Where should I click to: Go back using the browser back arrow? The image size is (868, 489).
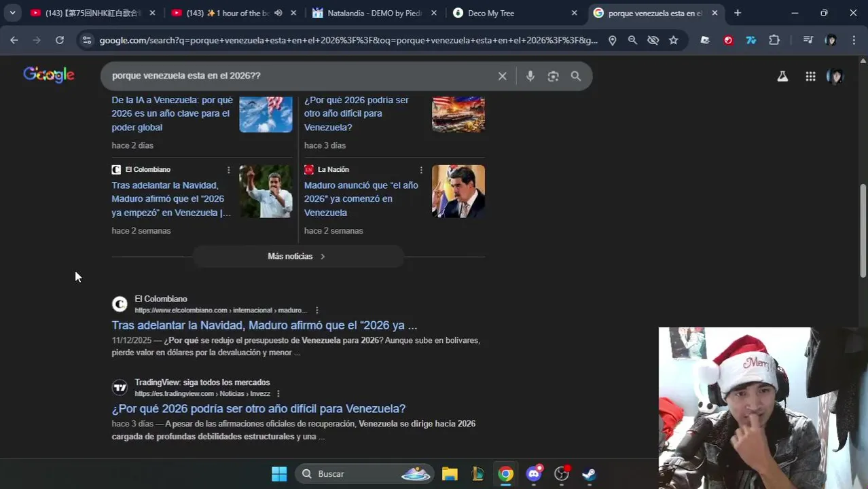[x=14, y=40]
